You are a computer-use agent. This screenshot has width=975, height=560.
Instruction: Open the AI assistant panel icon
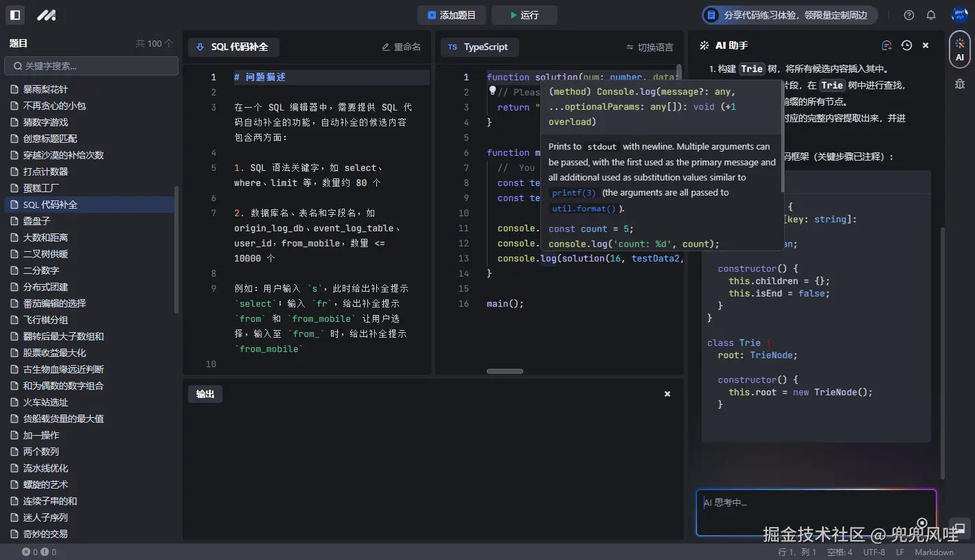click(960, 49)
